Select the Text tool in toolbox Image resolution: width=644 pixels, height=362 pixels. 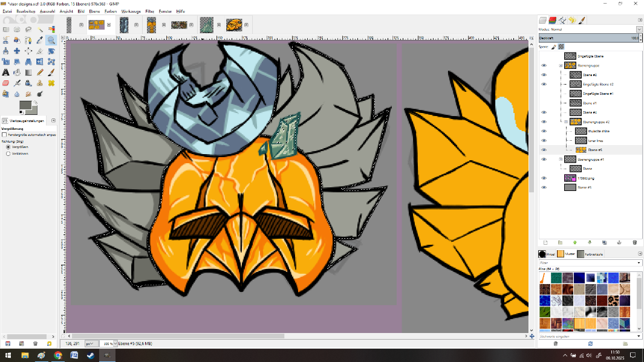point(5,73)
